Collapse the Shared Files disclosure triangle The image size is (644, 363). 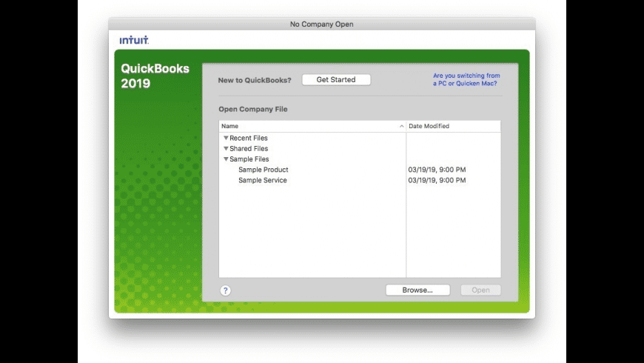click(226, 148)
